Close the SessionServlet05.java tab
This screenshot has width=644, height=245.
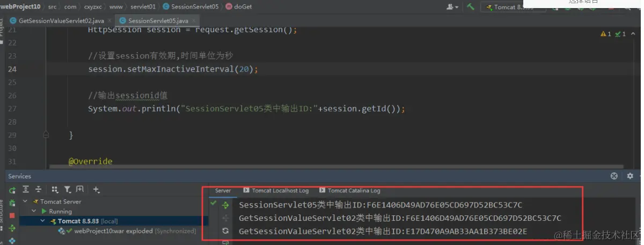[x=194, y=20]
